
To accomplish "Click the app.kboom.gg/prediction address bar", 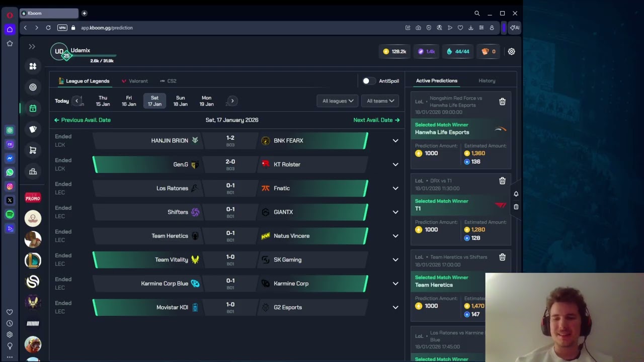I will pyautogui.click(x=107, y=28).
